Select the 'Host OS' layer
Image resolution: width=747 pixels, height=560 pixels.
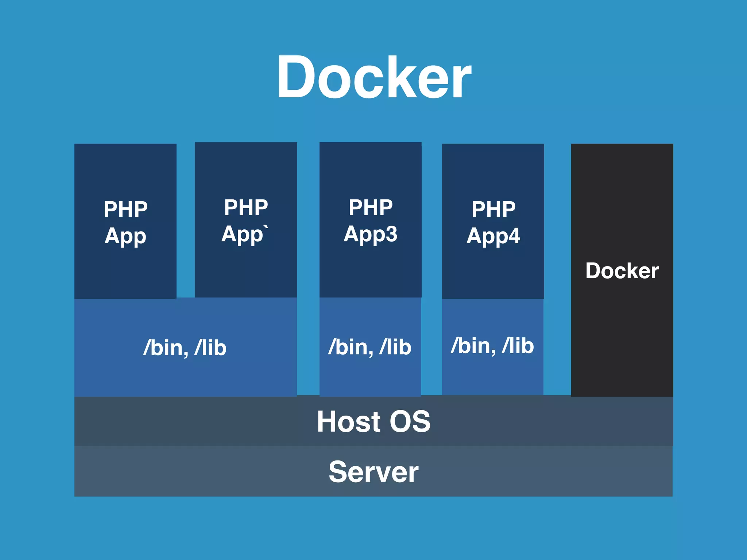pos(374,421)
